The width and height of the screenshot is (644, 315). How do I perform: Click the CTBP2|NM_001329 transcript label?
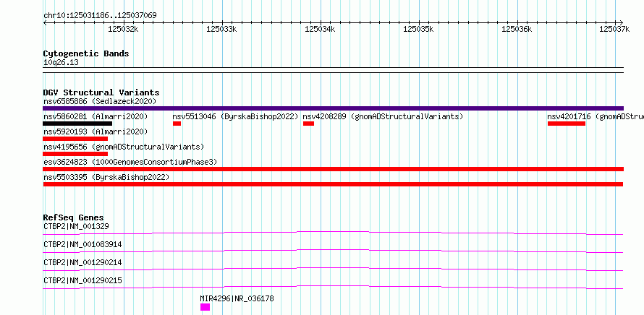pyautogui.click(x=76, y=226)
